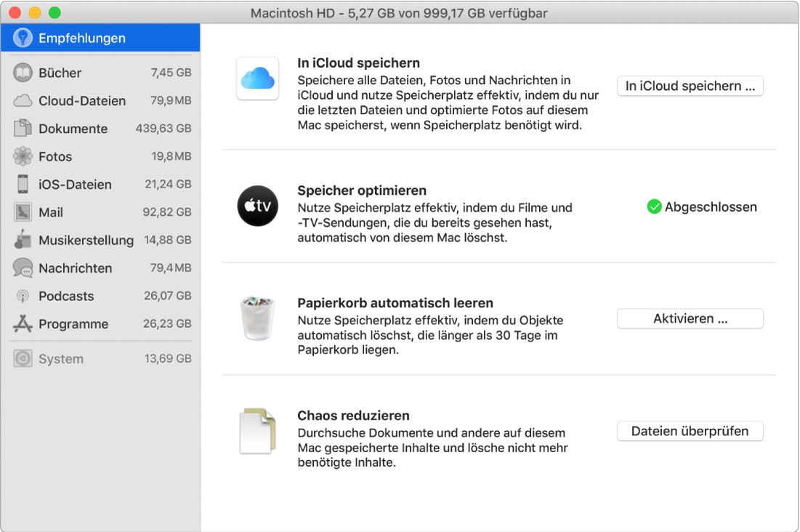Click the Programme icon in the sidebar

23,324
